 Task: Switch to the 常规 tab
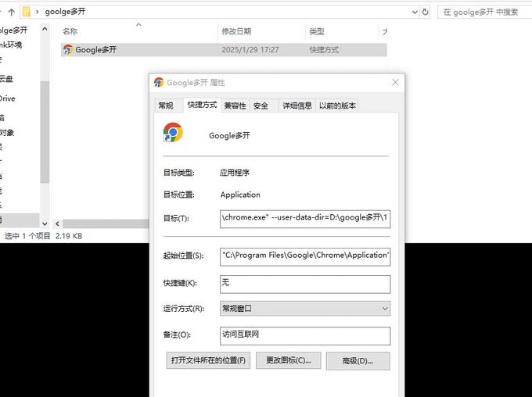tap(166, 106)
